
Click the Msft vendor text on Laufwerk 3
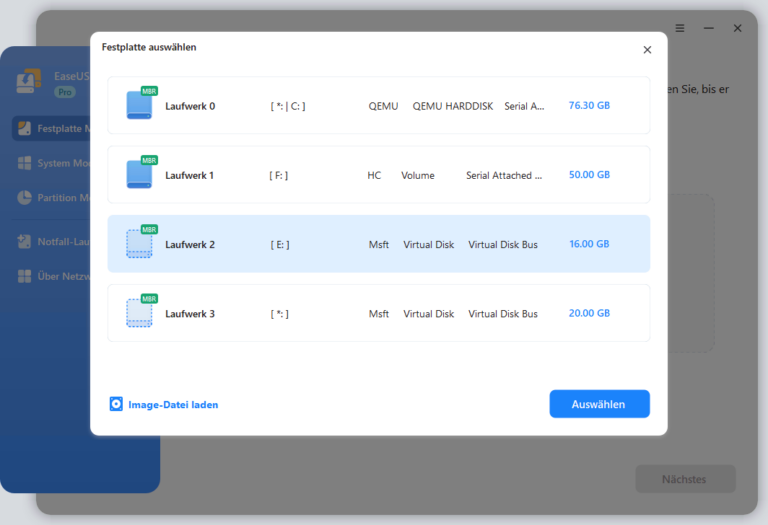[379, 313]
